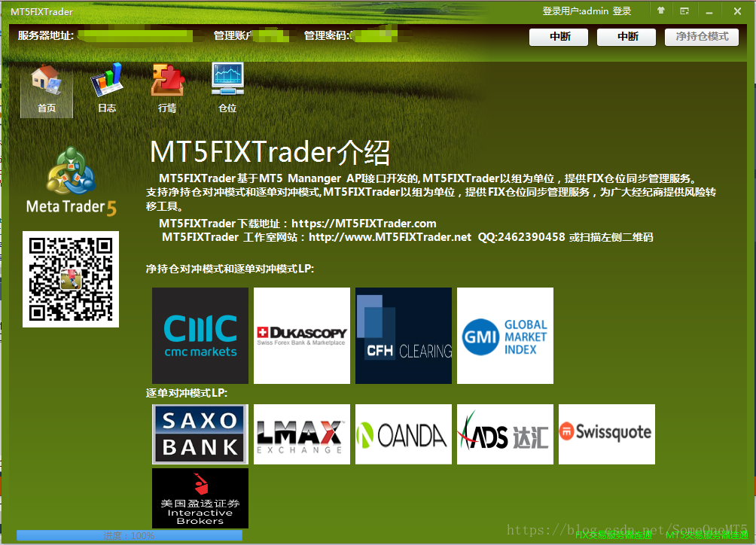
Task: Click the Swissquote logo tile
Action: coord(607,434)
